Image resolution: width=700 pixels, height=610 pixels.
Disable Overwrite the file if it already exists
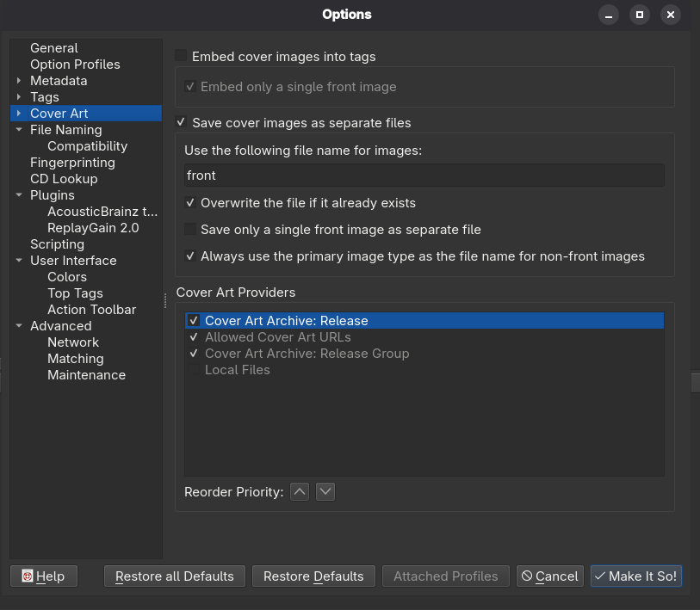click(x=190, y=203)
